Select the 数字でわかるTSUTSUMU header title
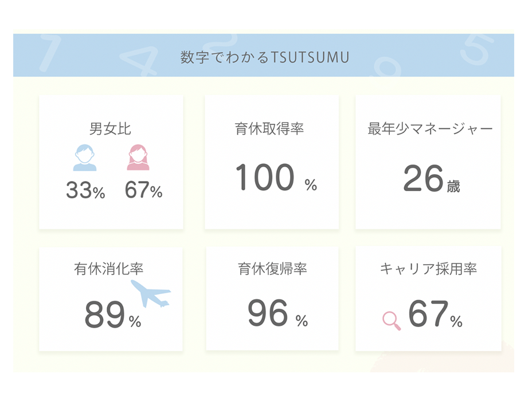Image resolution: width=532 pixels, height=401 pixels. click(264, 58)
